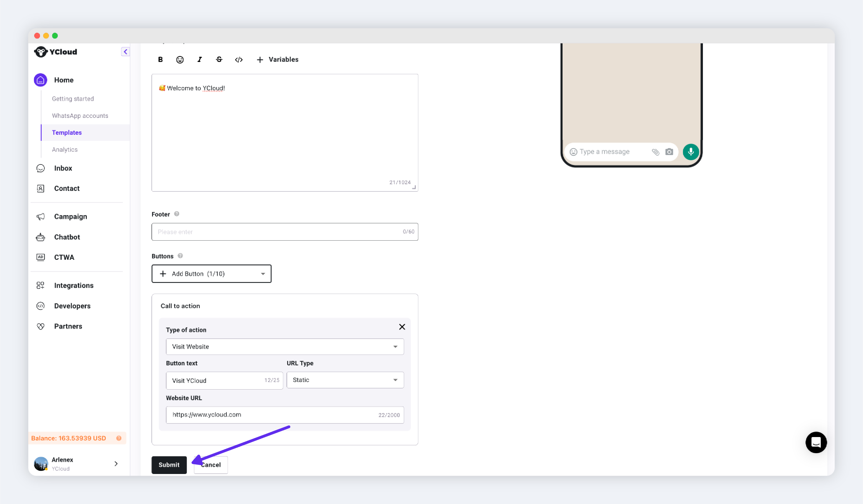
Task: Insert monospace code formatting
Action: click(x=239, y=59)
